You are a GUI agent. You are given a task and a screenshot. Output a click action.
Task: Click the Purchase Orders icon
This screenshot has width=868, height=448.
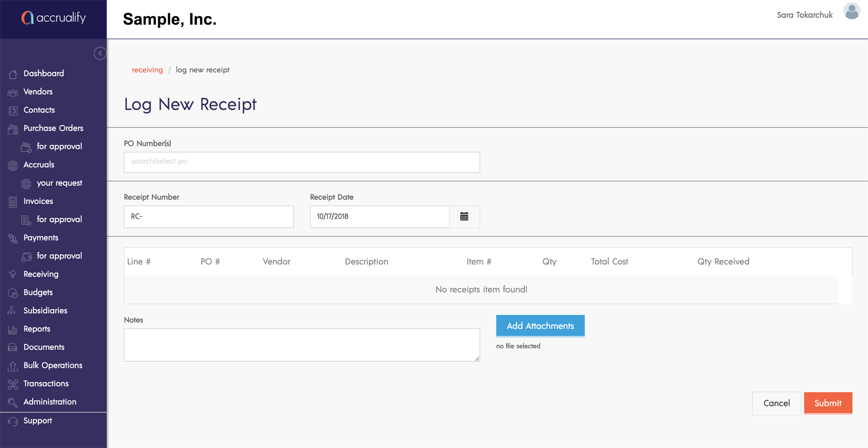pyautogui.click(x=13, y=129)
